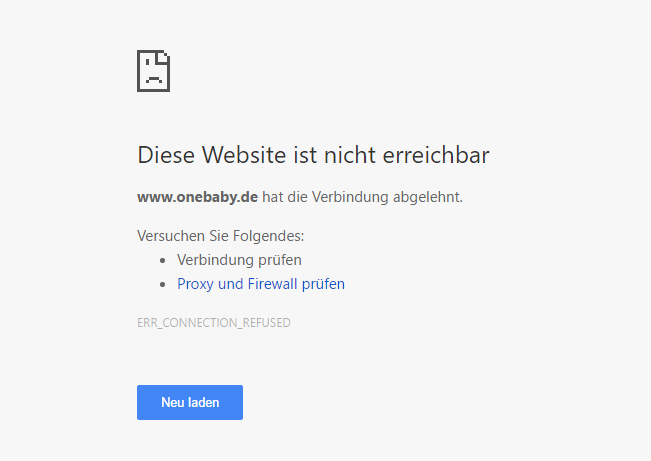
Task: Click the word Folgendes in the suggestions line
Action: point(269,236)
